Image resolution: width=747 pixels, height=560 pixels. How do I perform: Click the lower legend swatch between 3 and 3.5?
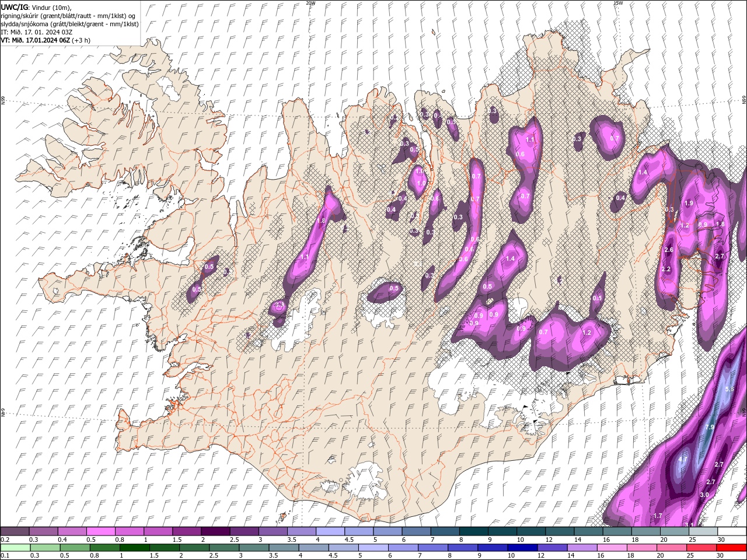(253, 548)
